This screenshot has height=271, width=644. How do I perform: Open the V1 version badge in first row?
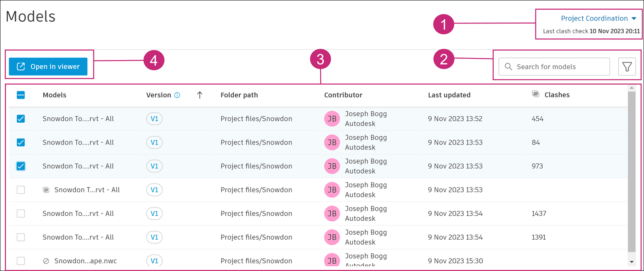[x=155, y=119]
